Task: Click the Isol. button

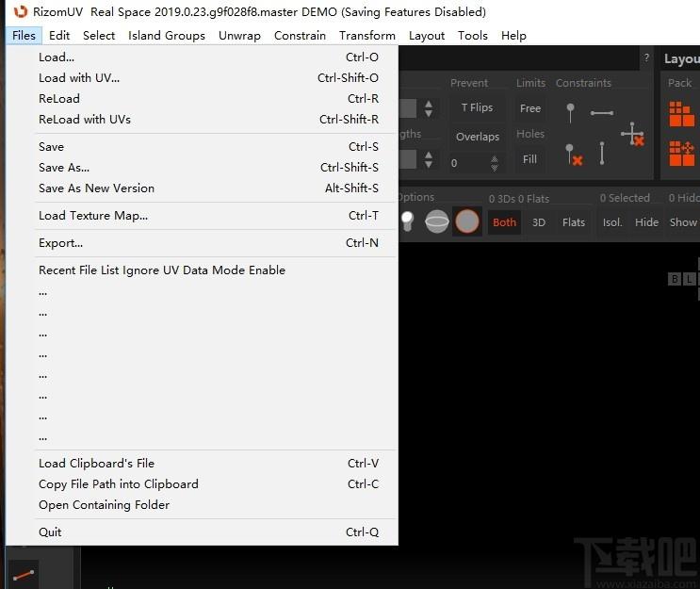Action: coord(612,222)
